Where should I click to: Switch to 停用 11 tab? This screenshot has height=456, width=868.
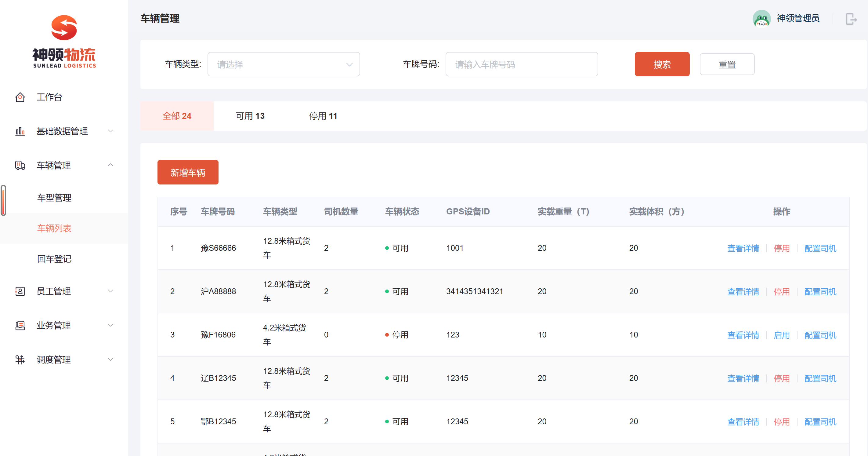(323, 116)
